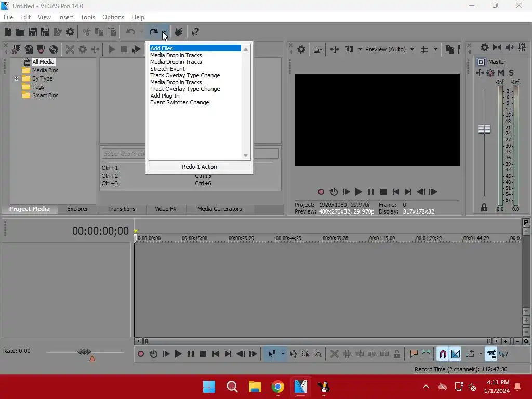Click Insert Region icon in timeline toolbar
The image size is (532, 399).
(426, 354)
